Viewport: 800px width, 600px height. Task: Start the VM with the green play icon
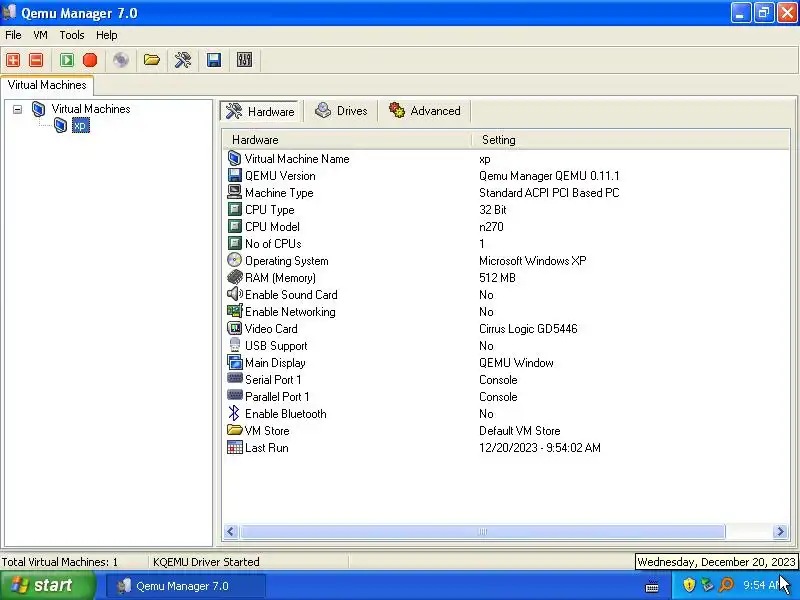pos(67,60)
